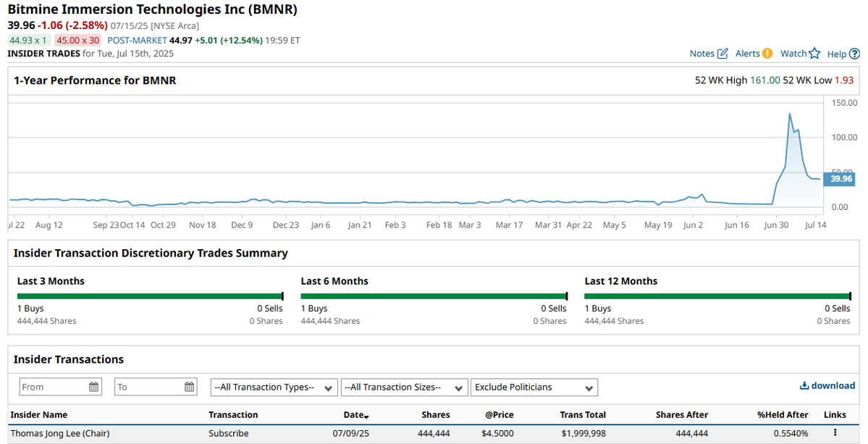Screen dimensions: 868x444
Task: Click the @Price column header
Action: [x=500, y=414]
